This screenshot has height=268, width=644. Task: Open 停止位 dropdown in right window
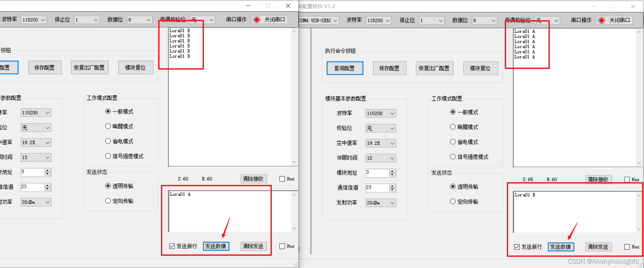pyautogui.click(x=432, y=20)
